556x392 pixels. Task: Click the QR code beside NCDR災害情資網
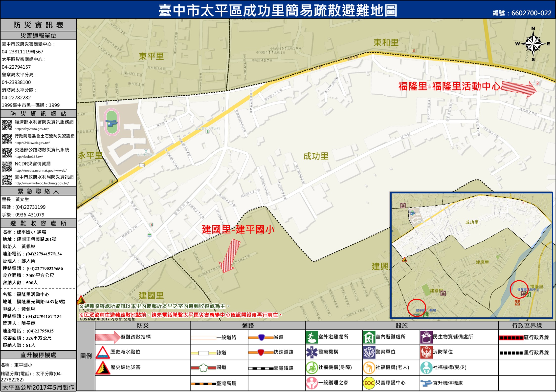(x=7, y=166)
